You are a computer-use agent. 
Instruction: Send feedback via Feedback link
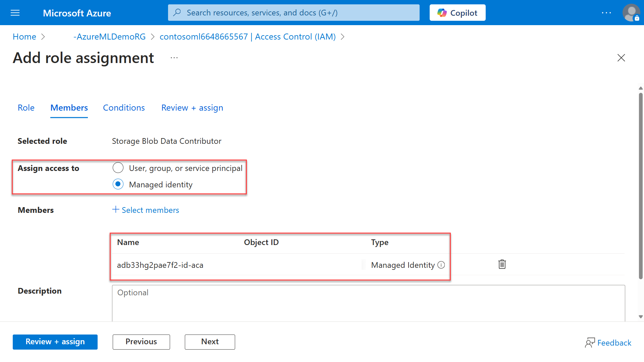tap(614, 343)
